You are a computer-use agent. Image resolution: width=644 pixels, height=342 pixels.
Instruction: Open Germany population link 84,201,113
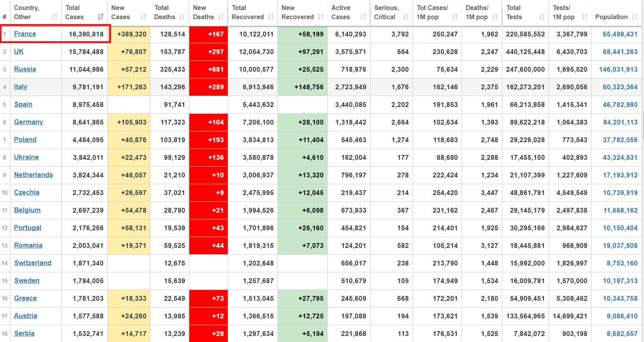pos(620,122)
